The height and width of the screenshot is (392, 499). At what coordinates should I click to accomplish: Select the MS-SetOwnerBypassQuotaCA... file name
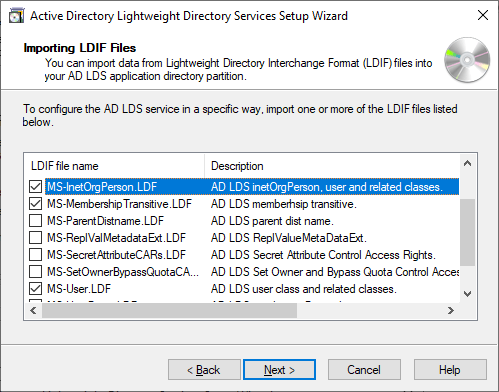pos(123,272)
